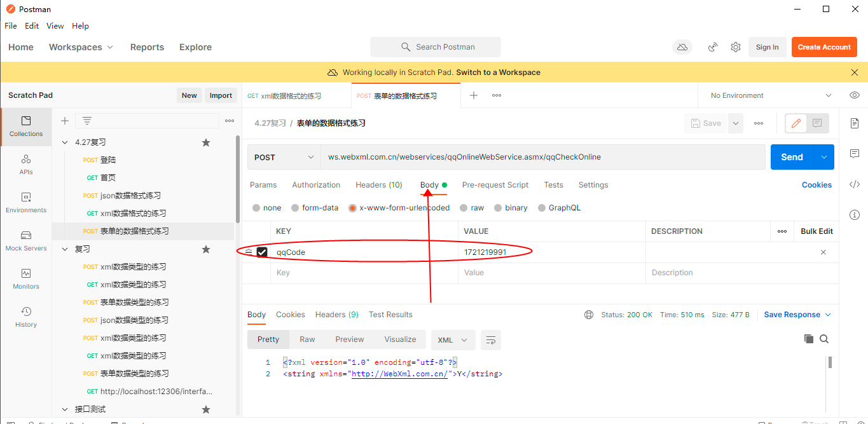Image resolution: width=868 pixels, height=424 pixels.
Task: Collapse the 复习 collection folder
Action: pyautogui.click(x=65, y=249)
